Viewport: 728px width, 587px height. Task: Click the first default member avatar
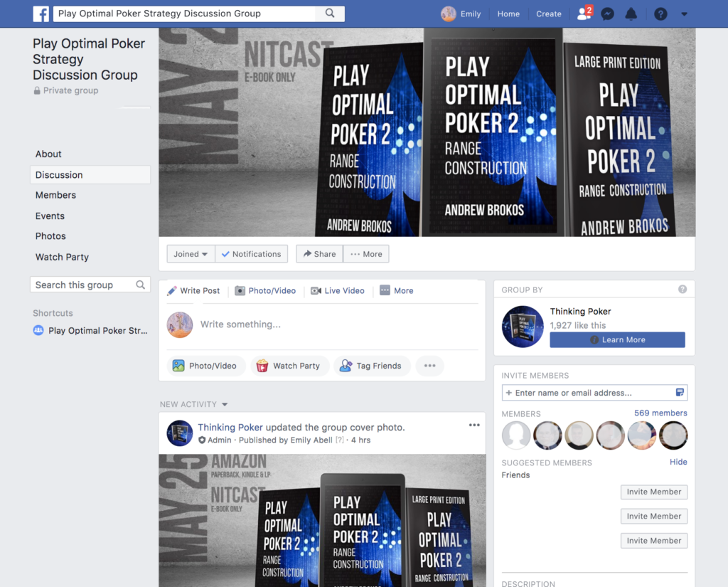(x=516, y=435)
